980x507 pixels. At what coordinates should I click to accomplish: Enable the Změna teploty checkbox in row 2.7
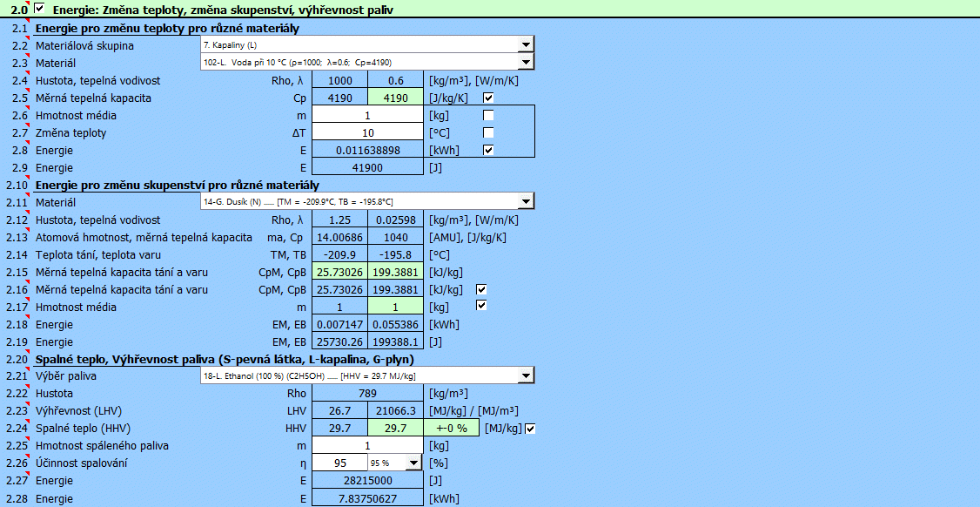(488, 133)
